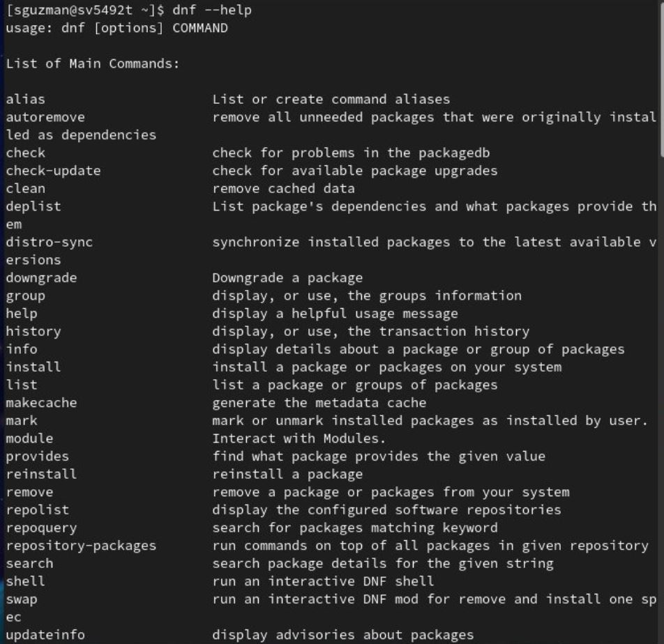This screenshot has height=644, width=664.
Task: Click the 'module' command name
Action: coord(29,438)
